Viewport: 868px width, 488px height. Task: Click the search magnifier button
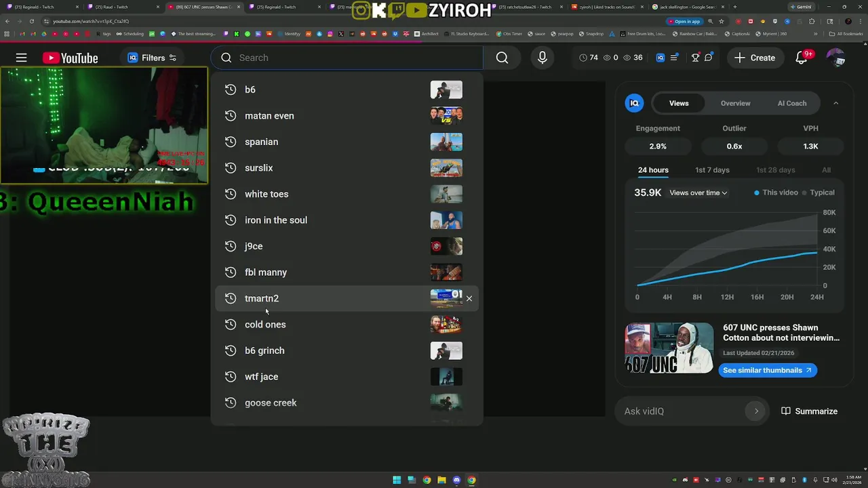502,58
